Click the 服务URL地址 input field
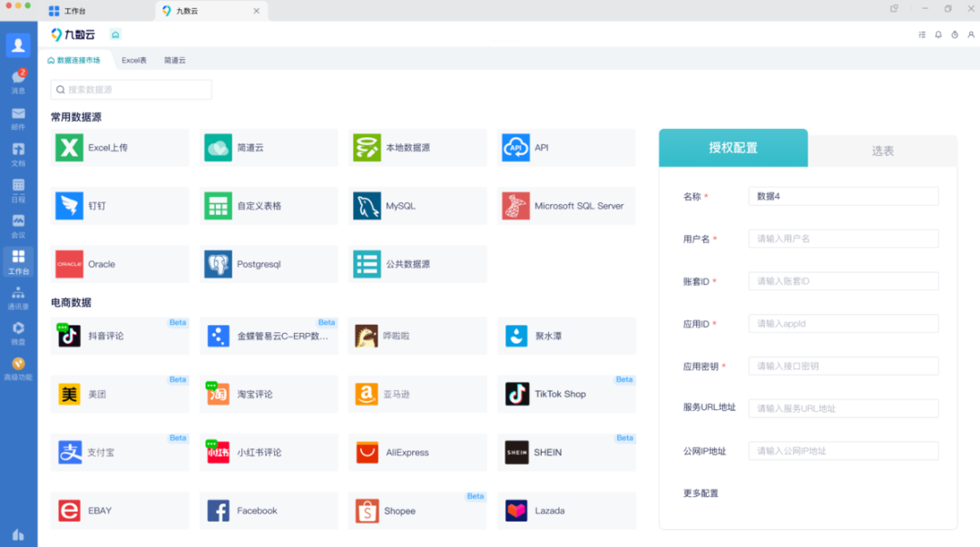Screen dimensions: 980x547 coord(843,408)
